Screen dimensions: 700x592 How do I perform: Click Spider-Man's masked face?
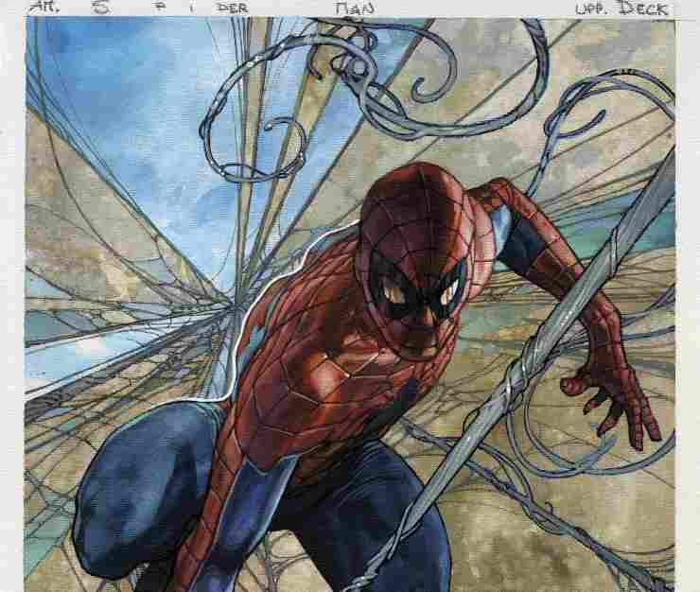[x=413, y=259]
